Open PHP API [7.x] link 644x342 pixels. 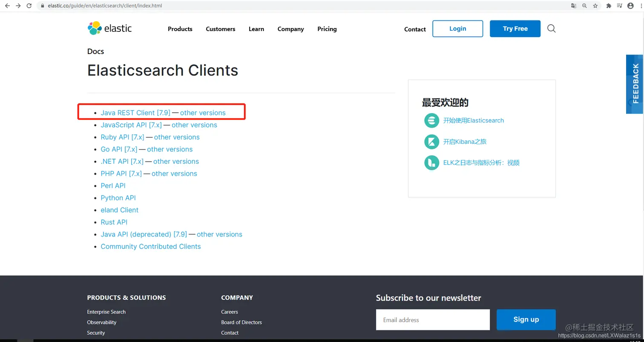121,174
